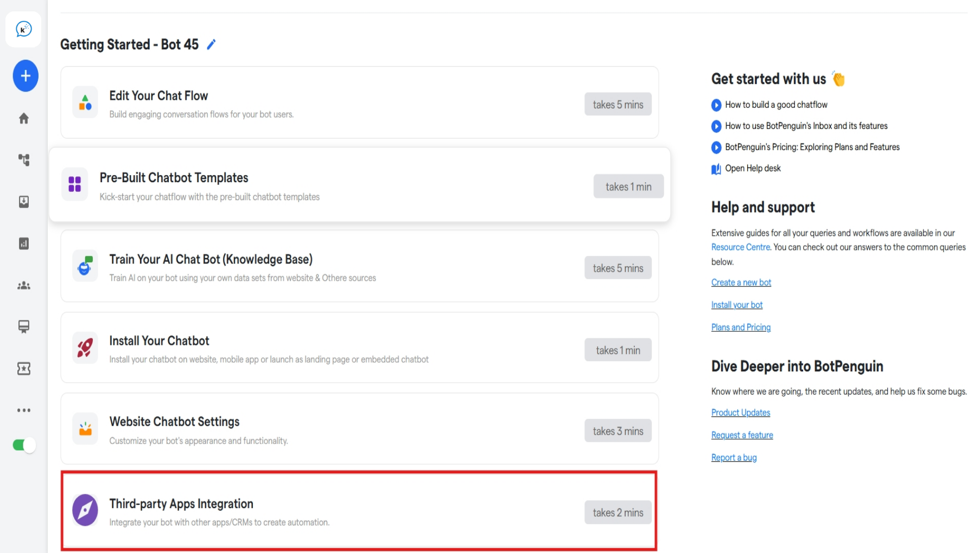Open 'Edit Your Chat Flow' card title
The width and height of the screenshot is (980, 553).
pyautogui.click(x=158, y=96)
